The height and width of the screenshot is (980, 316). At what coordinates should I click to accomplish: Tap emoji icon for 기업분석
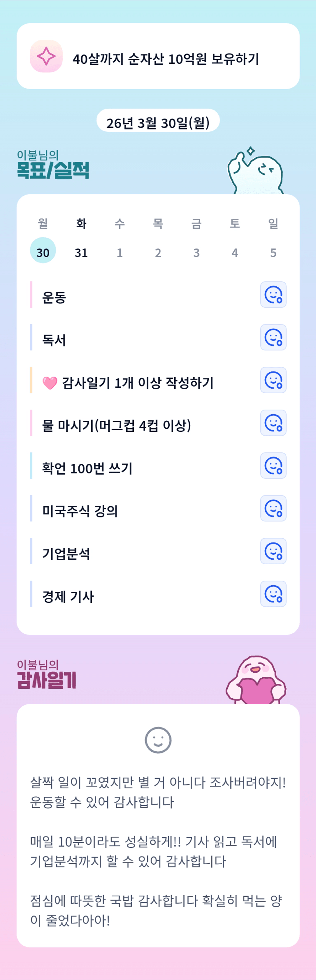pyautogui.click(x=273, y=551)
